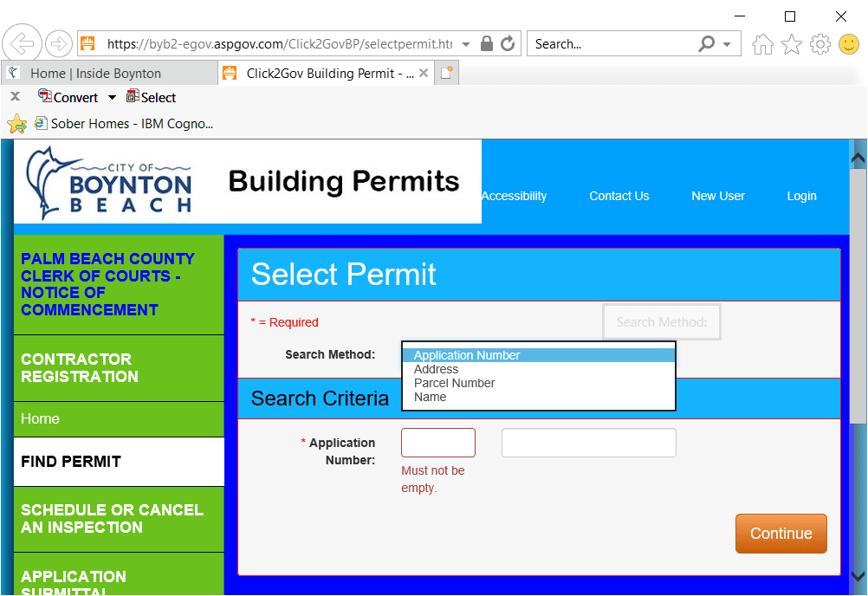Open the Sober Homes IBM Cognos favorite

coord(124,123)
